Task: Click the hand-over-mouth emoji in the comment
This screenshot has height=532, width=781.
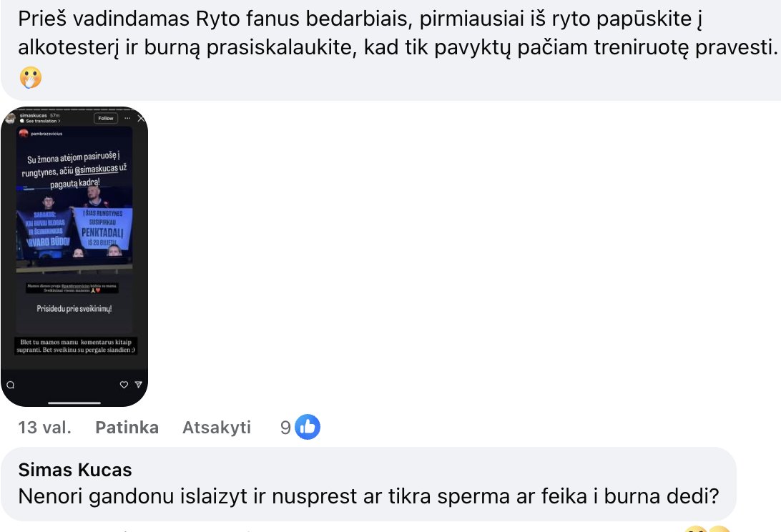Action: point(30,77)
